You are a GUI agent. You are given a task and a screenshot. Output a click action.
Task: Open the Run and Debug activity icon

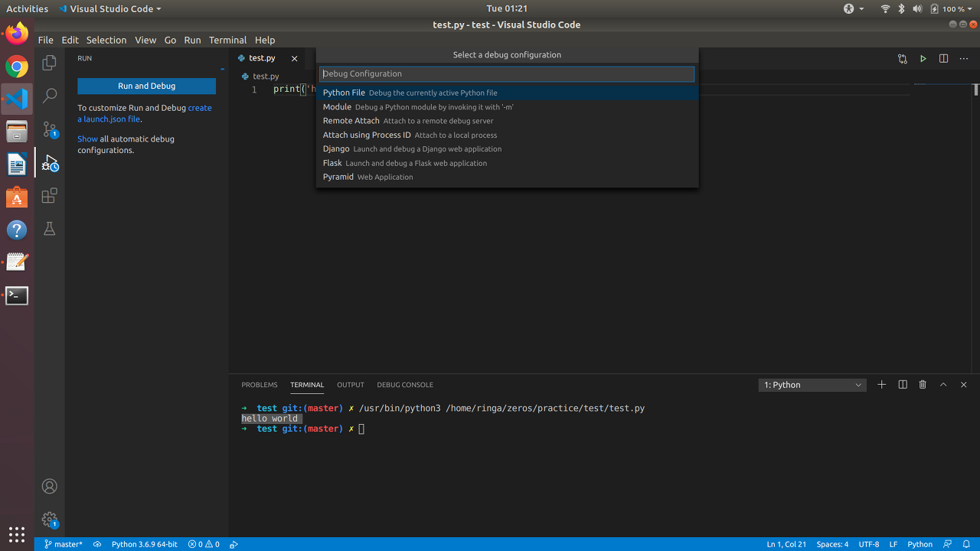49,163
